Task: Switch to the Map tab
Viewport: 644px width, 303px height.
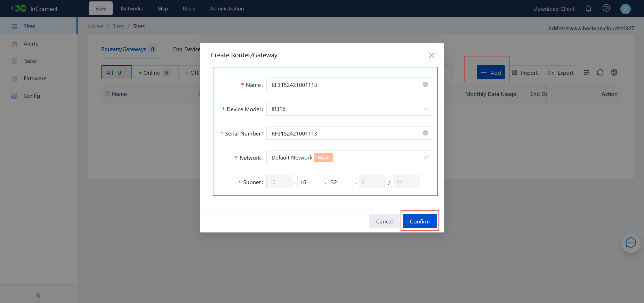Action: pos(163,9)
